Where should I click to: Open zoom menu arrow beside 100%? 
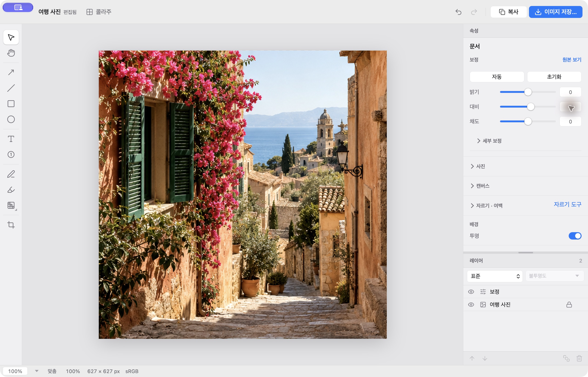coord(37,371)
